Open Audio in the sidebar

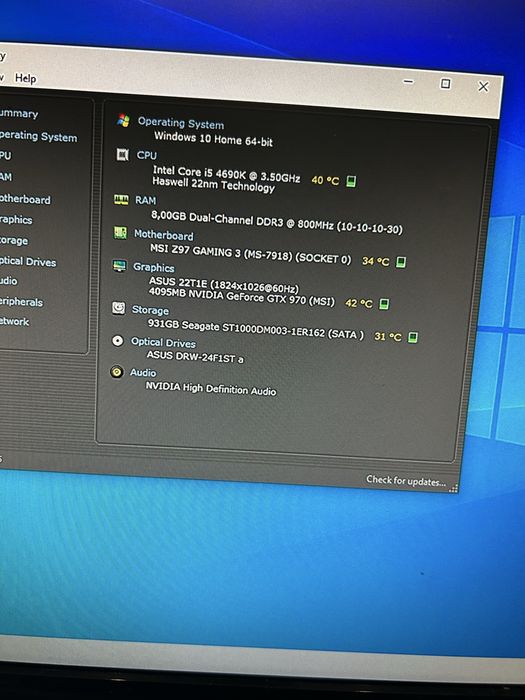click(x=8, y=281)
